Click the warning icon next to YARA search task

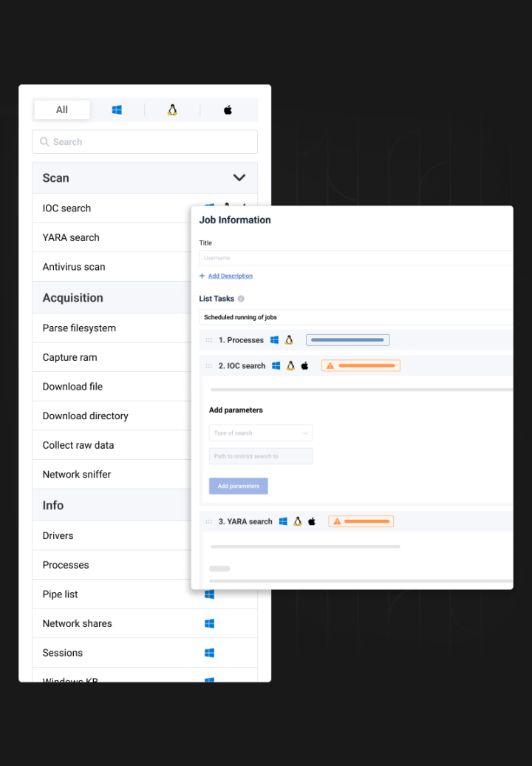tap(337, 521)
